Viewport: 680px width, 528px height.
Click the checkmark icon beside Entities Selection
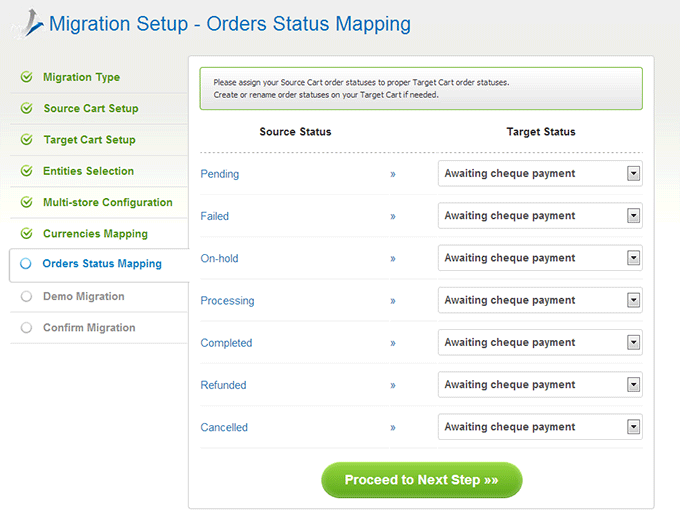[26, 171]
